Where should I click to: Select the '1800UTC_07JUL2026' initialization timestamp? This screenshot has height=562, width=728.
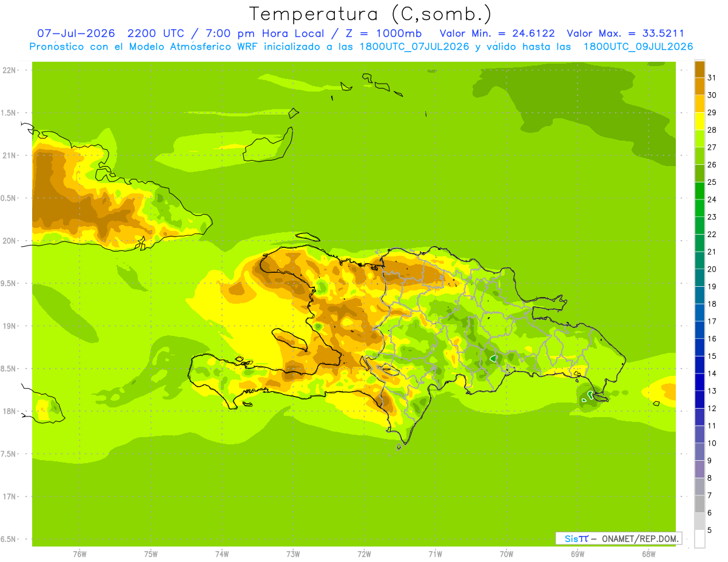tap(415, 47)
